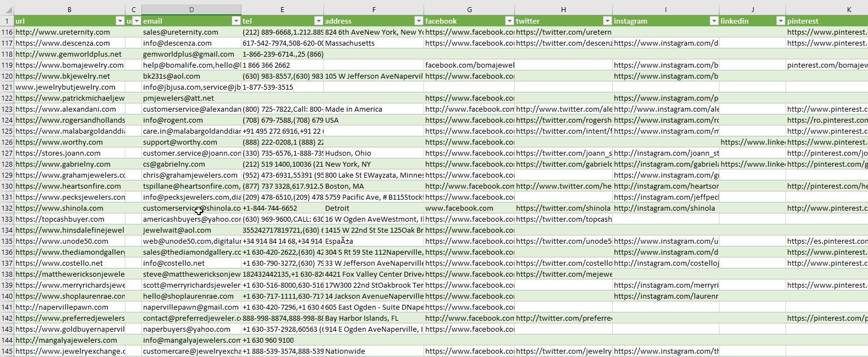This screenshot has width=868, height=357.
Task: Select the naperbuyers@yahoo.com cell
Action: coord(191,329)
